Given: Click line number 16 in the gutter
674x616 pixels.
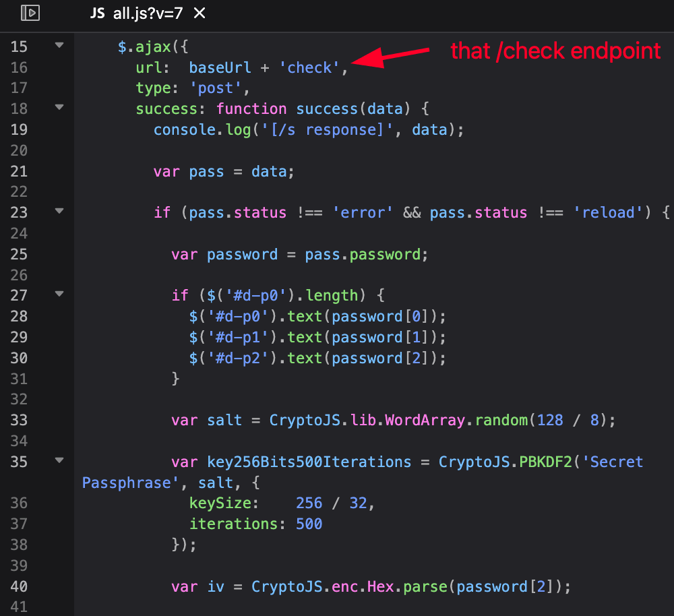Looking at the screenshot, I should coord(20,67).
